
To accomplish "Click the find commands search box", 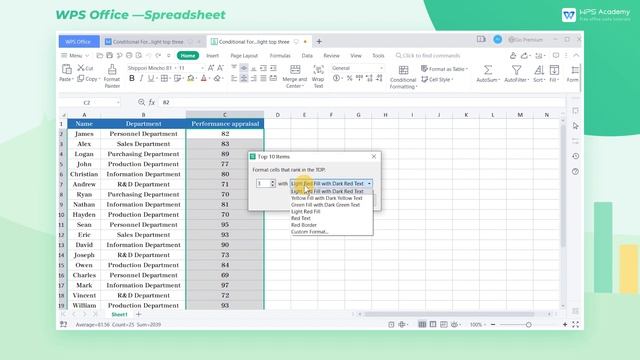I will [428, 56].
